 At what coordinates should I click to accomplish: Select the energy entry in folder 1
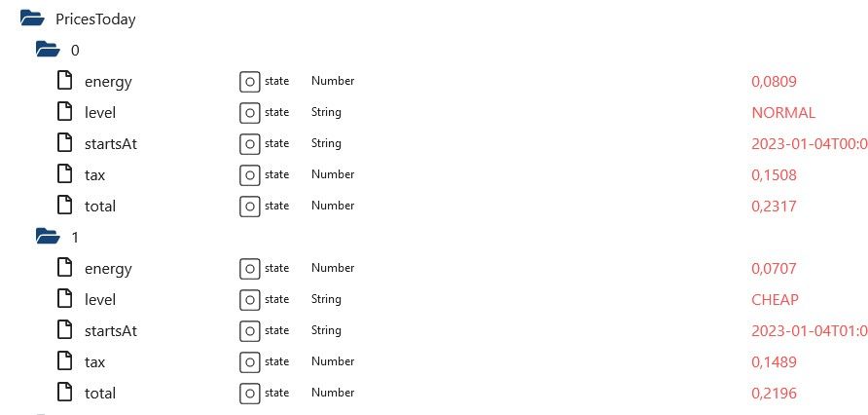pos(107,268)
